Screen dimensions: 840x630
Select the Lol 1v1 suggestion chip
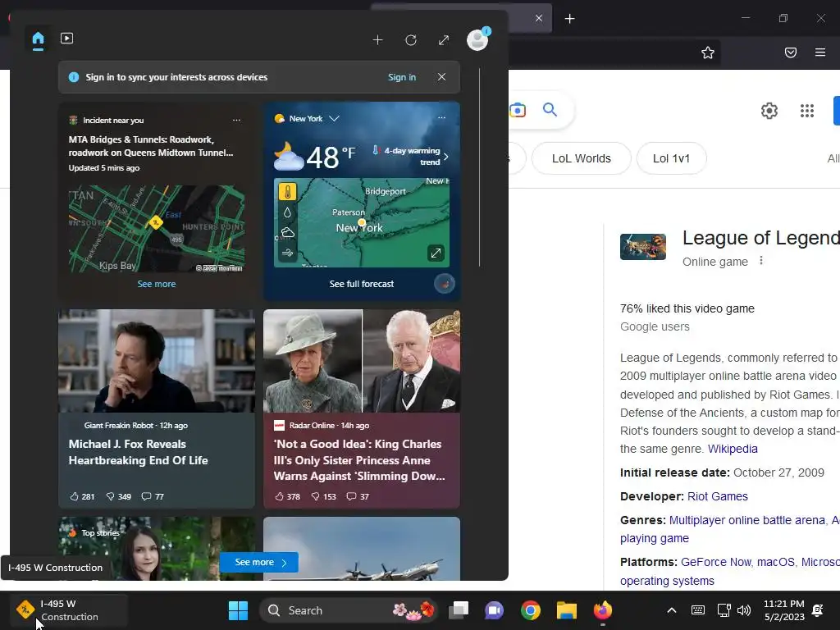[671, 158]
